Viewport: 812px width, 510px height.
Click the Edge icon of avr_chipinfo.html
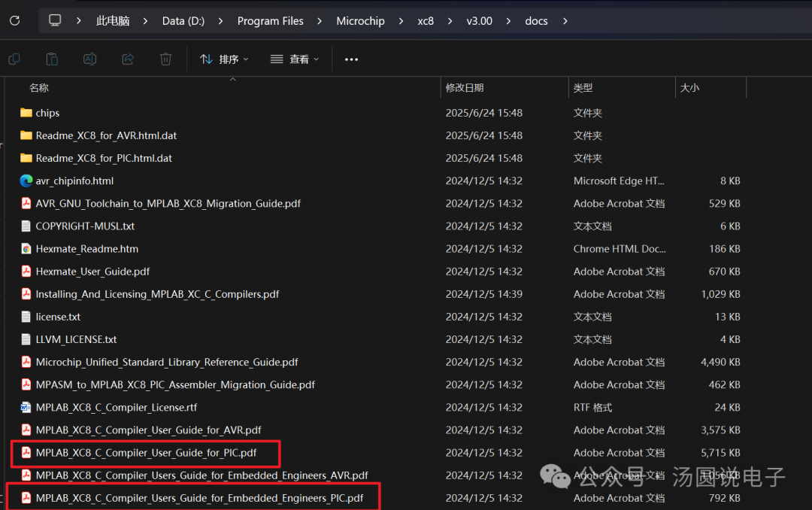(x=26, y=181)
